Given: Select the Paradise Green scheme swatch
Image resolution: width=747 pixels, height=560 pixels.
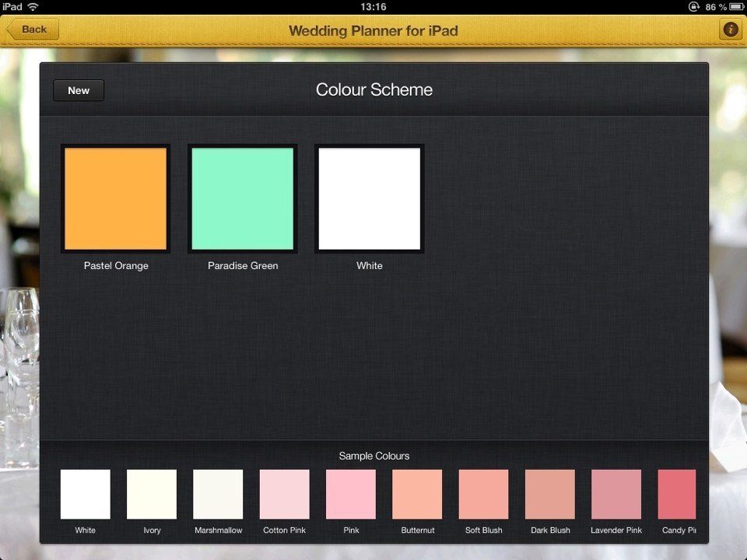Looking at the screenshot, I should tap(243, 199).
